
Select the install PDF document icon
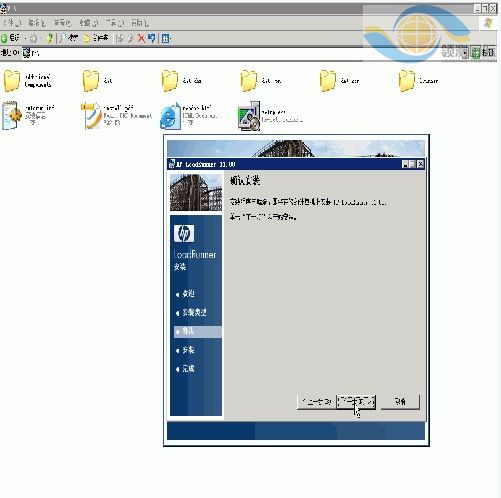click(91, 116)
